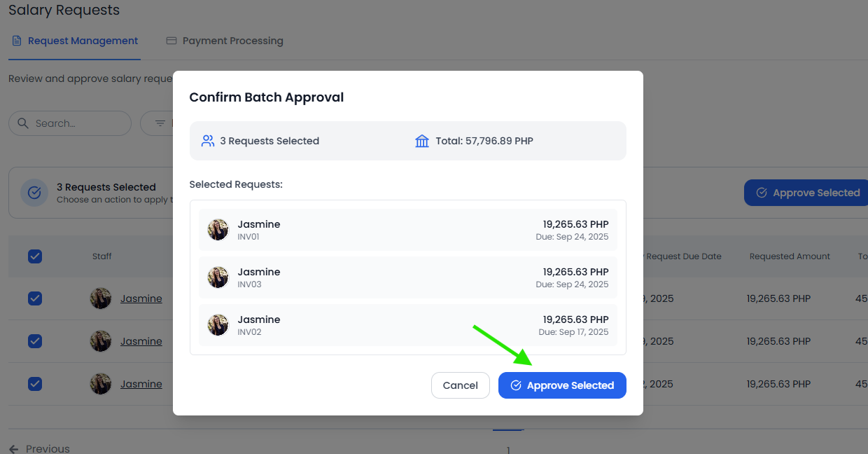Uncheck the last table row's checkbox
The width and height of the screenshot is (868, 454).
(x=35, y=384)
